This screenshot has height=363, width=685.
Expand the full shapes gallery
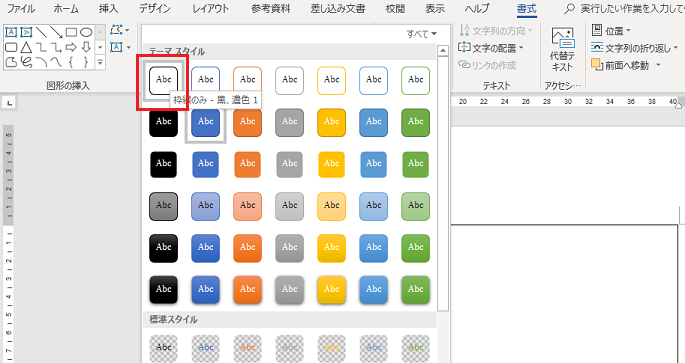point(100,62)
